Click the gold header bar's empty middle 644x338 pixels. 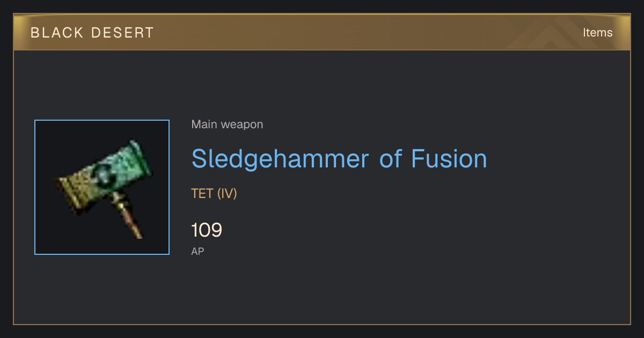[349, 33]
